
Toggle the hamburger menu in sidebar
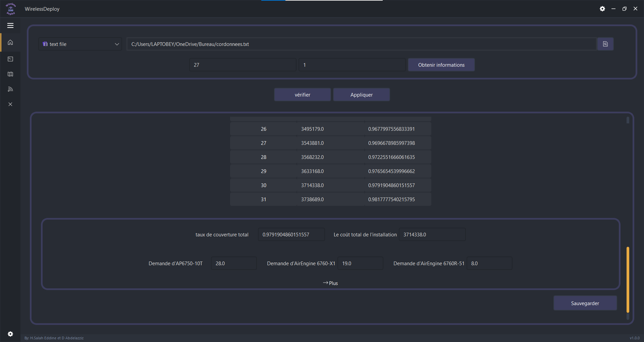click(10, 25)
